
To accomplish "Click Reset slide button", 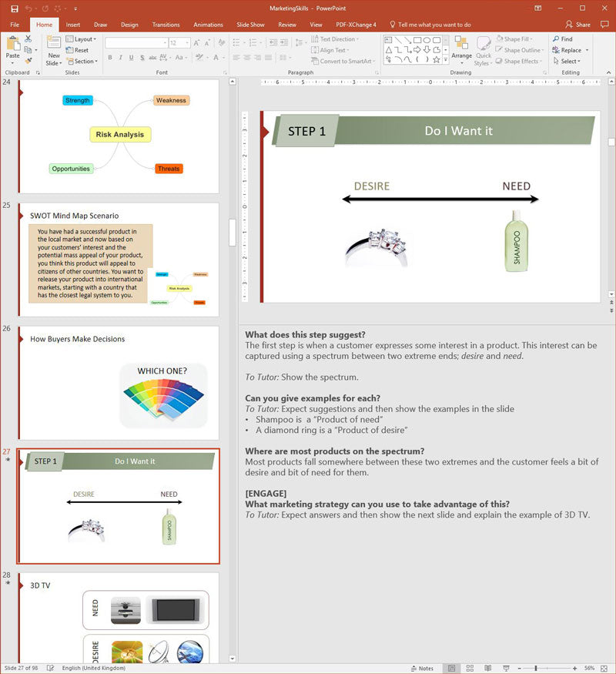I will (77, 50).
